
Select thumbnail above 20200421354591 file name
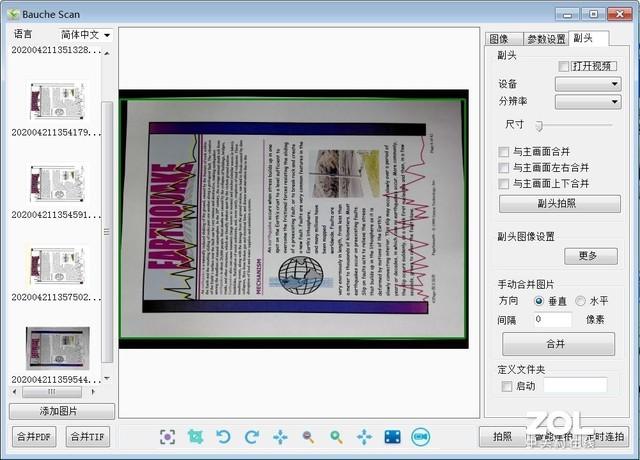pos(58,183)
